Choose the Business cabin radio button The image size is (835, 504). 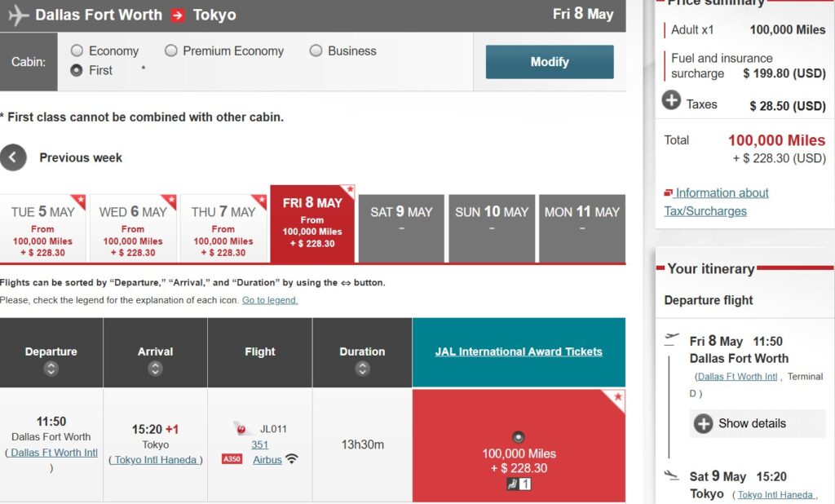[x=316, y=51]
